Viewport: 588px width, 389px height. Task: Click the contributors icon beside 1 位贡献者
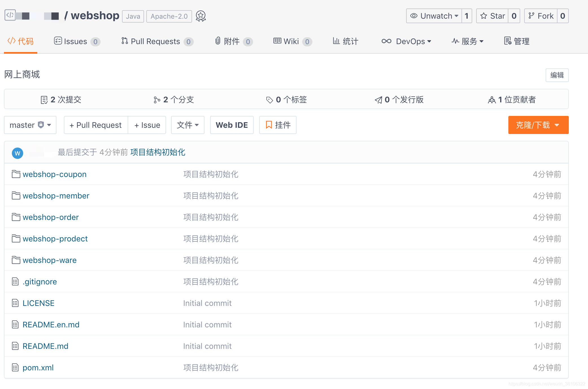pyautogui.click(x=491, y=100)
